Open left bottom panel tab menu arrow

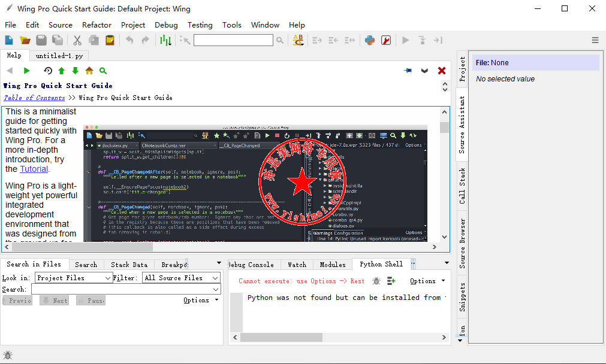219,263
